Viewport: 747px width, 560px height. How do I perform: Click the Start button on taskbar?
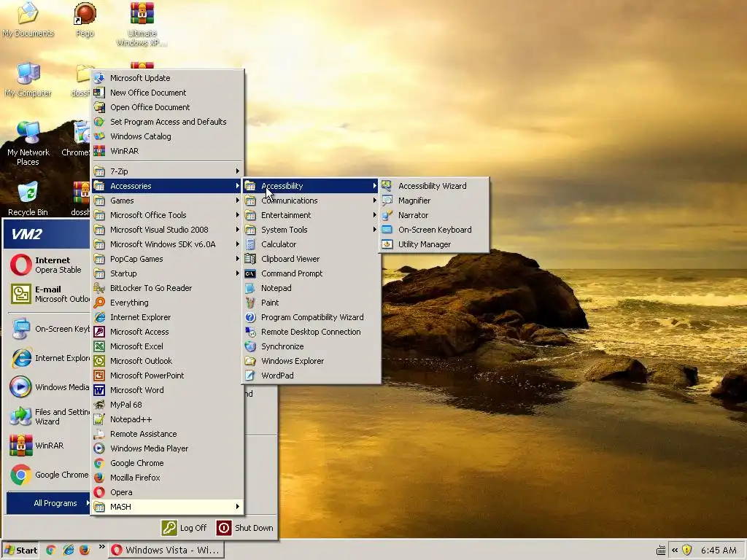tap(20, 550)
